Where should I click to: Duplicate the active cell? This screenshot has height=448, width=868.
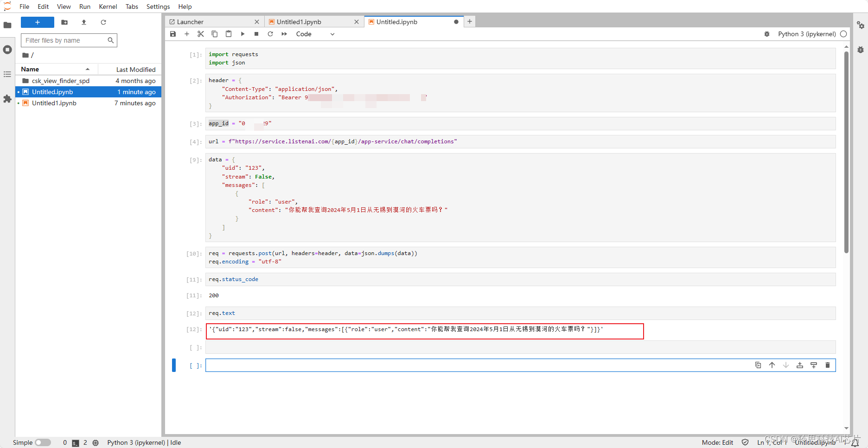[x=758, y=365]
